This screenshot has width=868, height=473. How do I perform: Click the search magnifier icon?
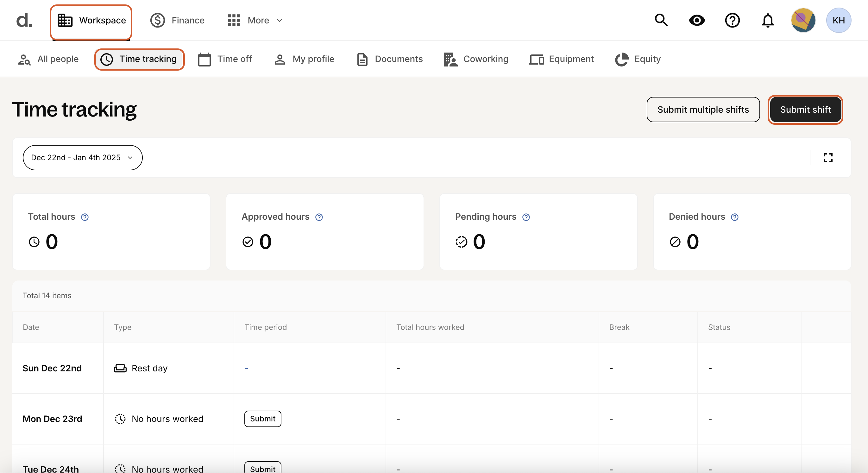pos(661,20)
